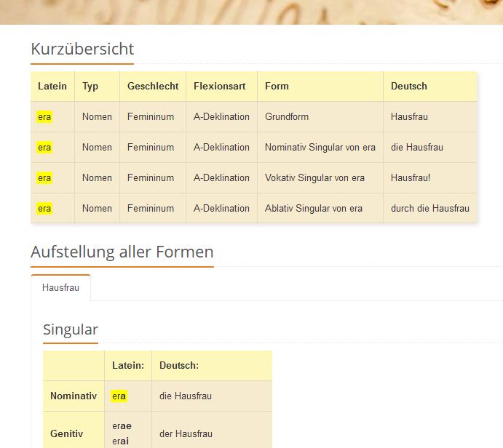Click the Nominativ Singular von era cell
The height and width of the screenshot is (448, 503).
320,147
